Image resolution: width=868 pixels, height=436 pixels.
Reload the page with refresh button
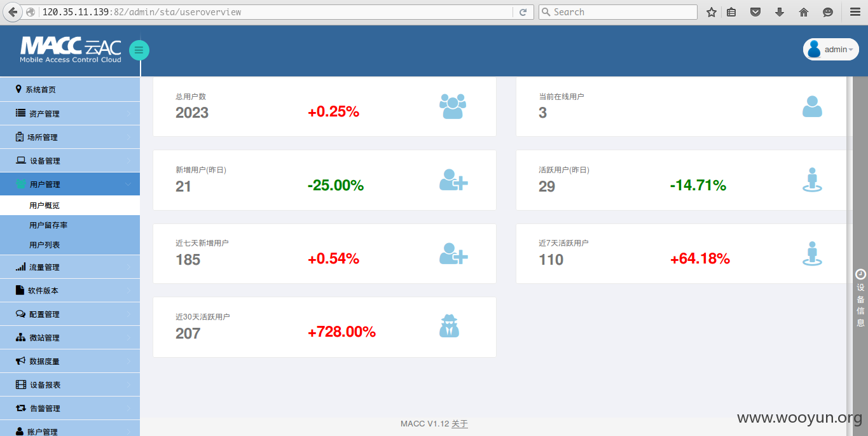point(523,12)
